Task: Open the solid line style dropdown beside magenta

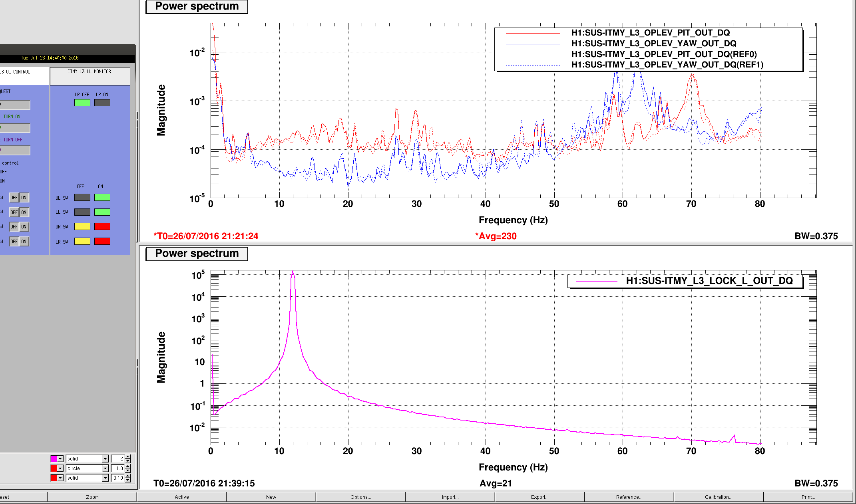Action: 106,459
